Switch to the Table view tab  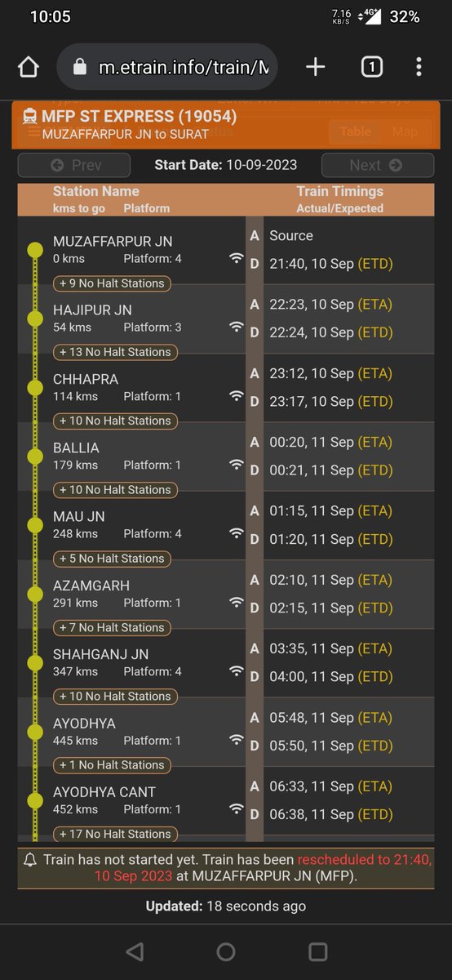355,131
